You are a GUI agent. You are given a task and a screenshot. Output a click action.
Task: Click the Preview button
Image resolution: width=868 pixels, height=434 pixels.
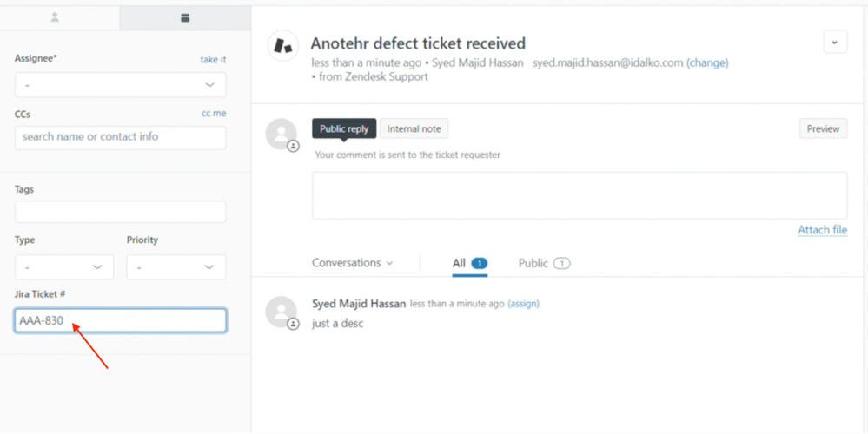[x=823, y=129]
